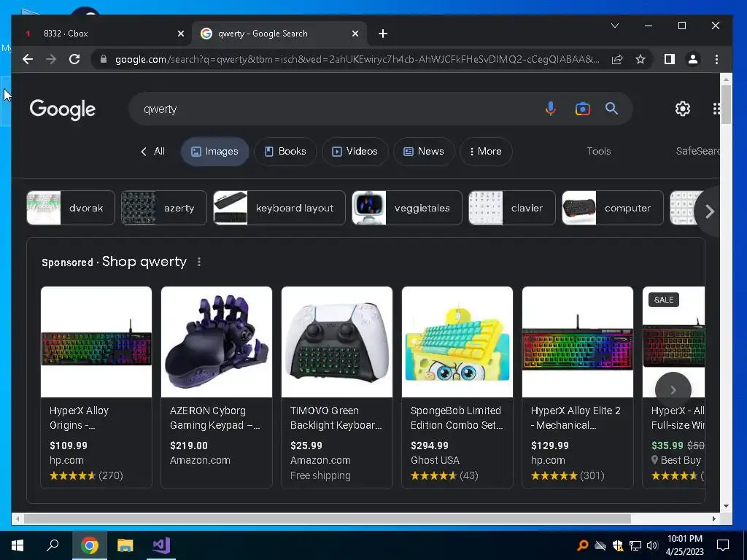Screen dimensions: 747x560
Task: Click the $129.99 price text
Action: coord(550,446)
